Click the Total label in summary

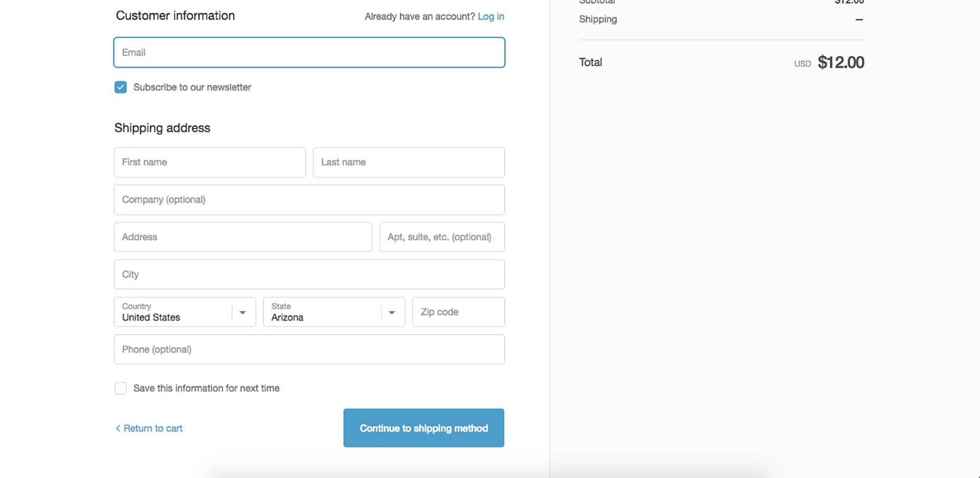pos(590,62)
